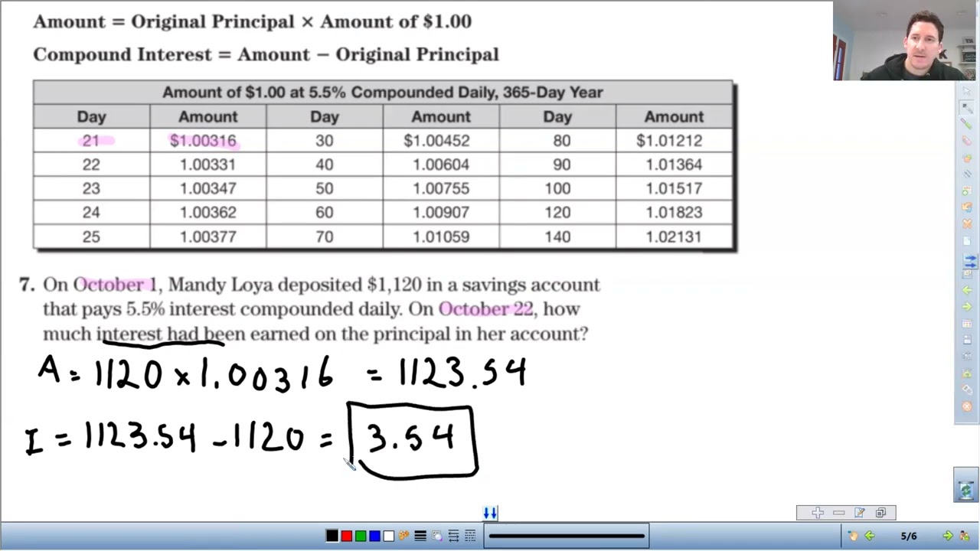Select the green pen color swatch

(x=361, y=536)
